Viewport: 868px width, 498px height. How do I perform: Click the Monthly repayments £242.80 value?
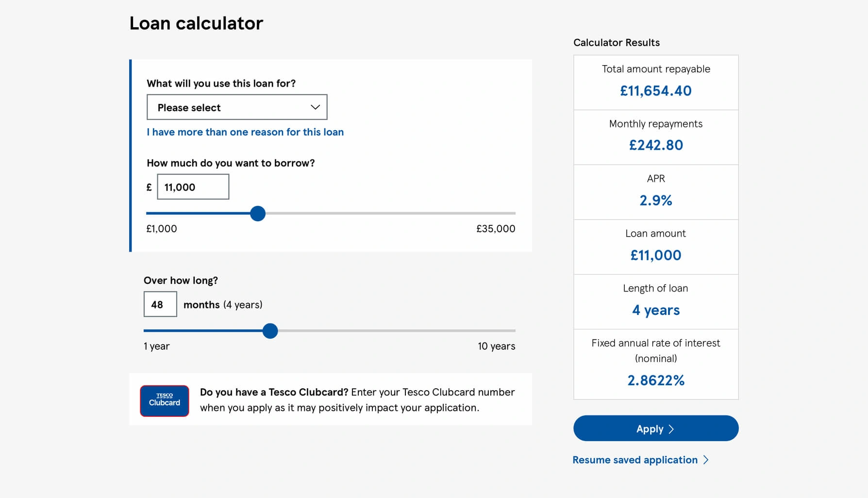coord(656,145)
